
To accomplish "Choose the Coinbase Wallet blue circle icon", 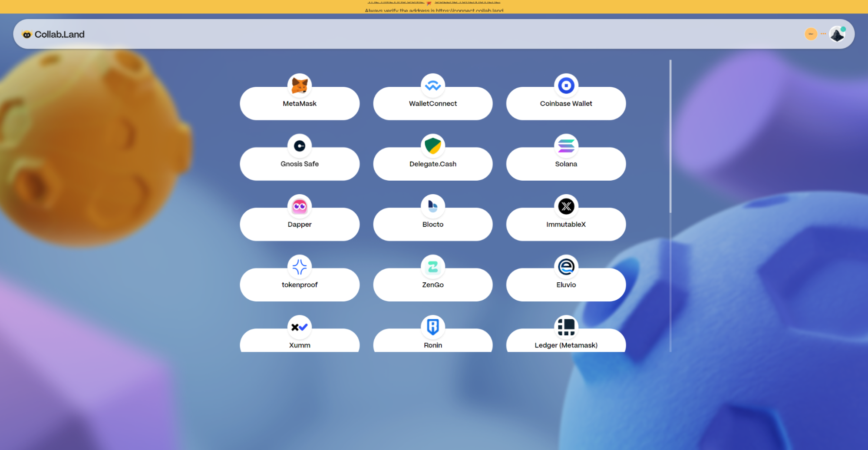I will (566, 86).
